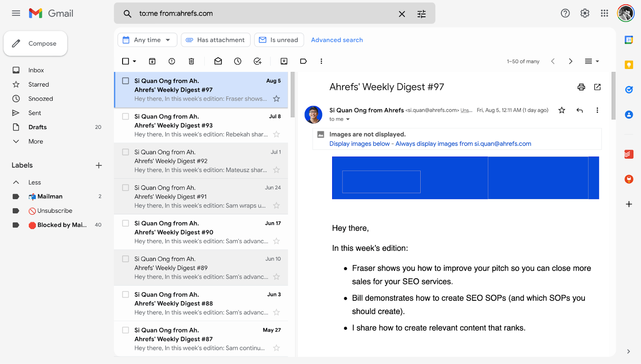Viewport: 641px width, 364px height.
Task: Open Advanced search
Action: 337,40
